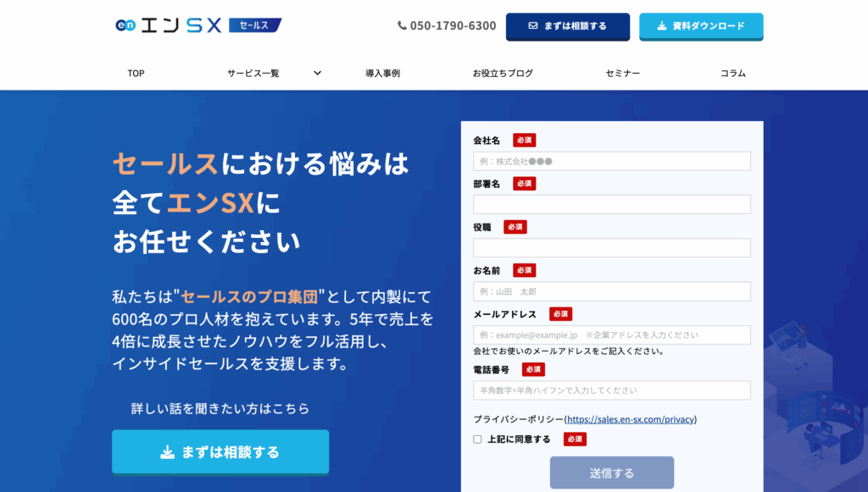Select the コラム navigation item
This screenshot has width=868, height=492.
click(732, 73)
